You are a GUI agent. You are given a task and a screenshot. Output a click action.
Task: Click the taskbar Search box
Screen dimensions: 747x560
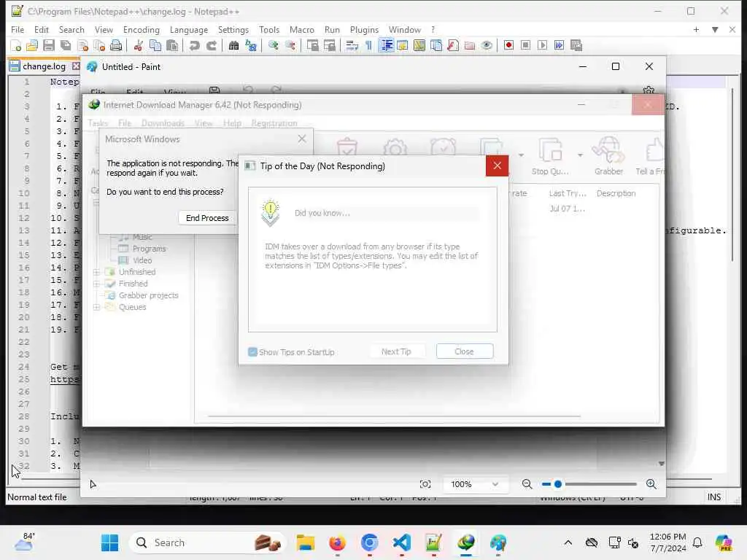click(208, 542)
